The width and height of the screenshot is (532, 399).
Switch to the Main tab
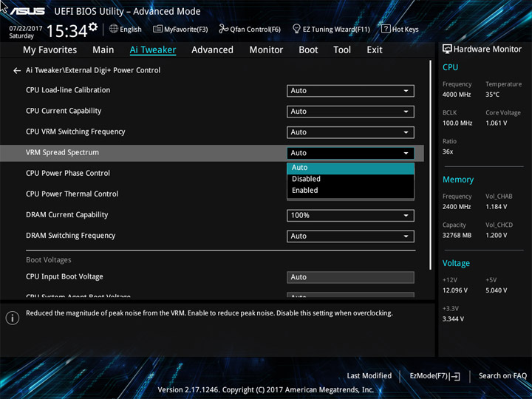click(103, 50)
